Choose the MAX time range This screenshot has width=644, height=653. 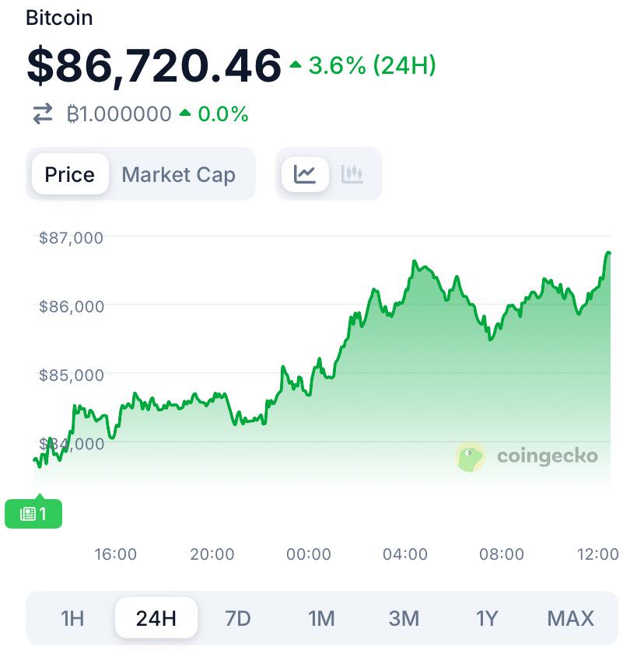click(571, 619)
